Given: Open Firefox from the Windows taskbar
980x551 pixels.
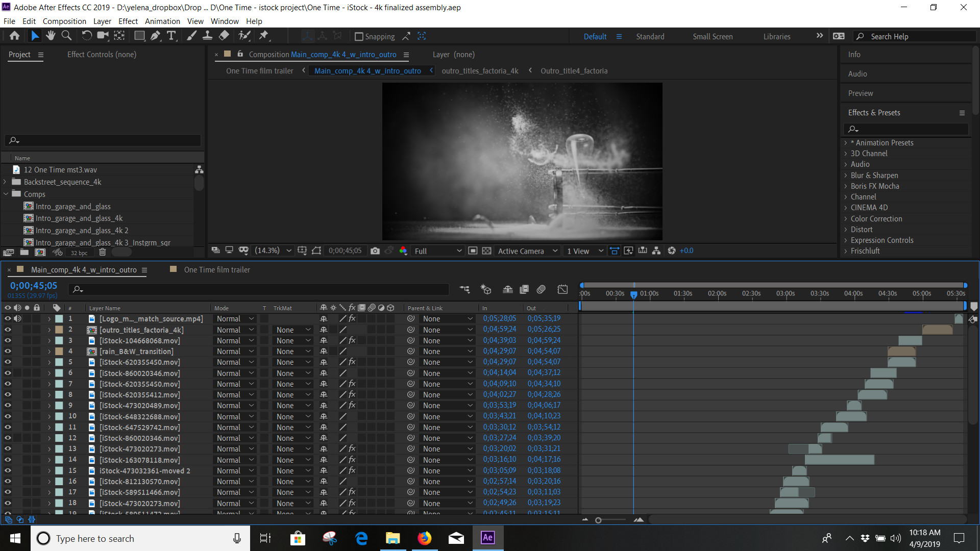Looking at the screenshot, I should [x=424, y=538].
